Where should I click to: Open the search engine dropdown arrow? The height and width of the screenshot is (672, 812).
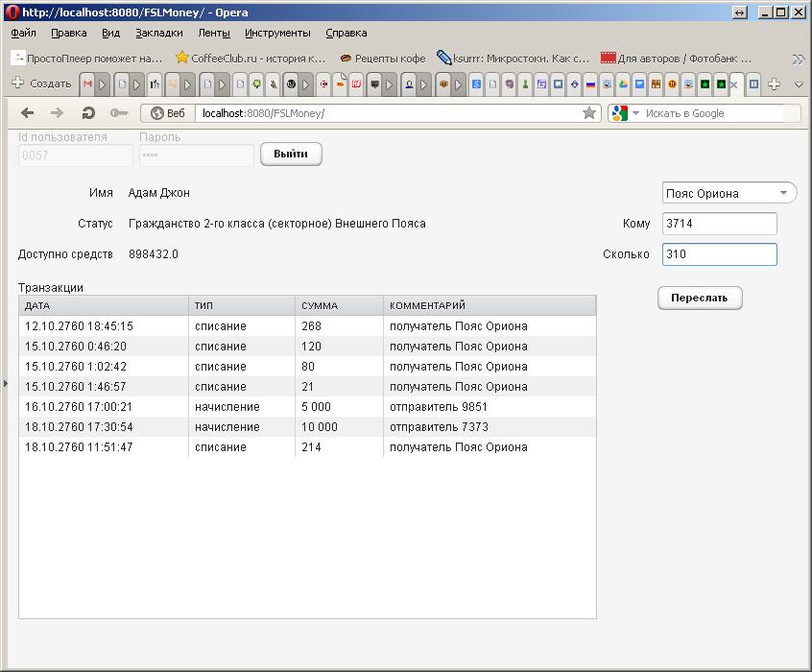(636, 113)
